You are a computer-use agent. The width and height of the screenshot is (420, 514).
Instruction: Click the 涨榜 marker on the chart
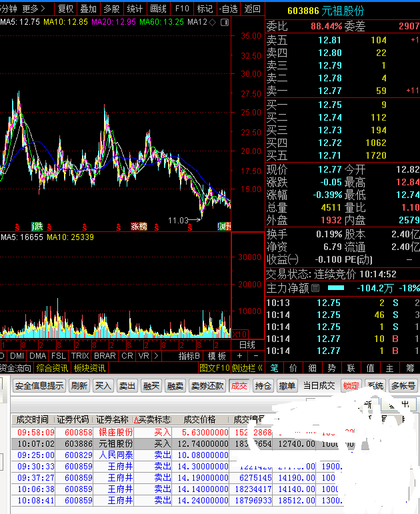pos(139,226)
